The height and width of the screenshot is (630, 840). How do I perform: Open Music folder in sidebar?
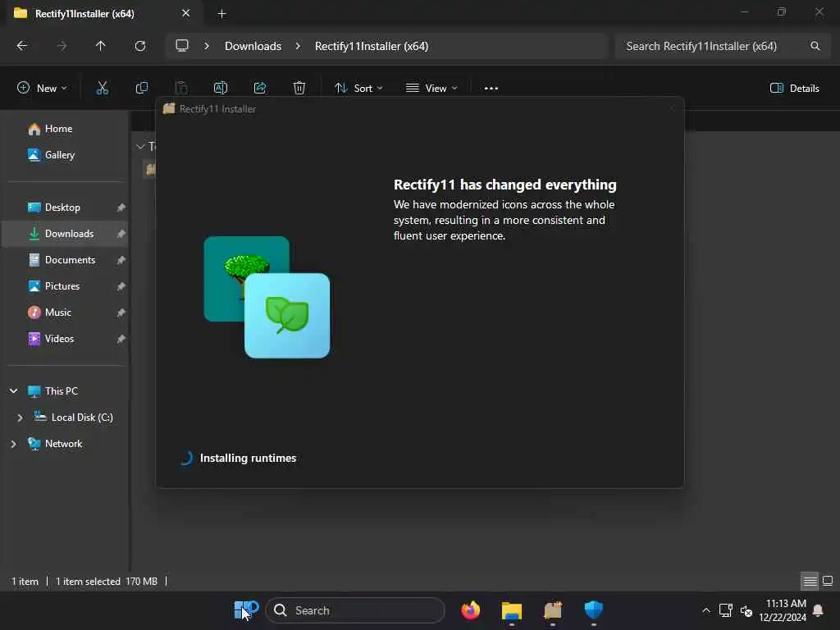point(58,313)
